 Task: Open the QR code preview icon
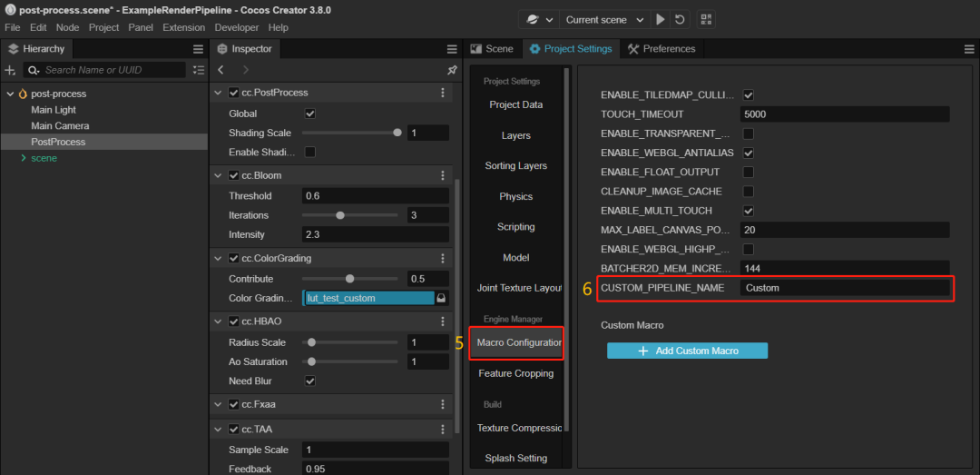click(x=705, y=19)
